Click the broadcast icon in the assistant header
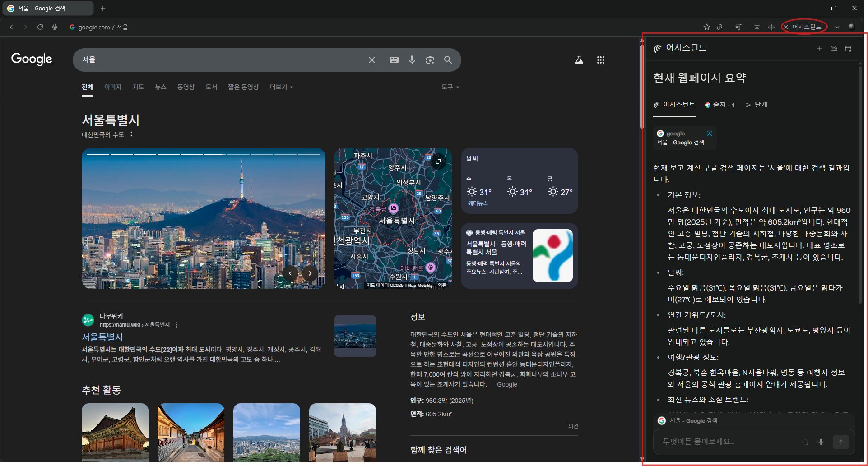This screenshot has width=868, height=466. 834,49
